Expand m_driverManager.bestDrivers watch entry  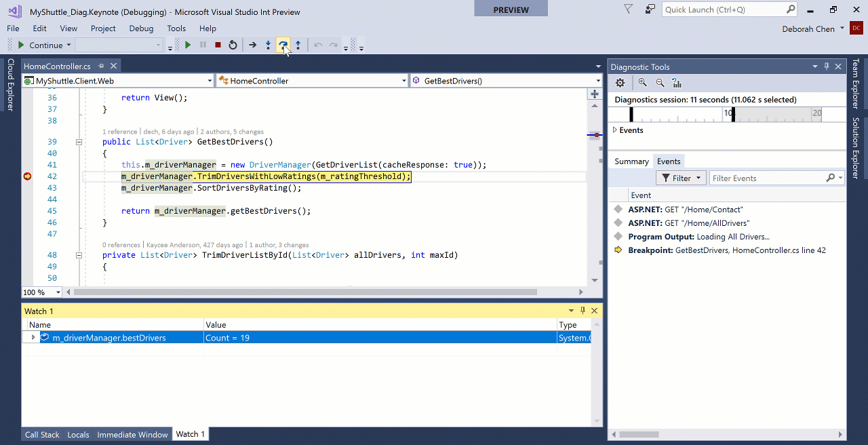(x=33, y=337)
